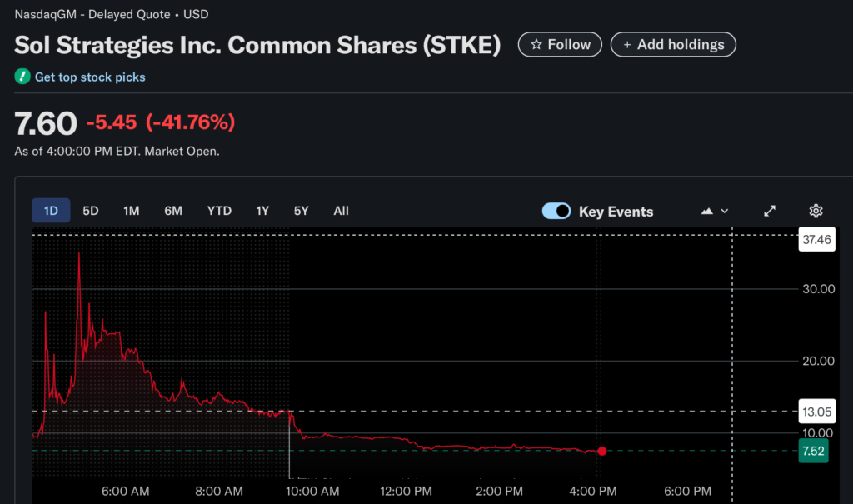Disable the Key Events toggle
Screen dimensions: 853x504
tap(556, 211)
